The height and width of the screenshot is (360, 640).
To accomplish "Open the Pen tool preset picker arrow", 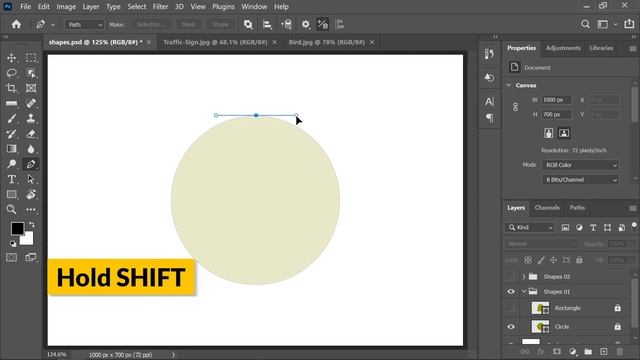I will pyautogui.click(x=53, y=25).
